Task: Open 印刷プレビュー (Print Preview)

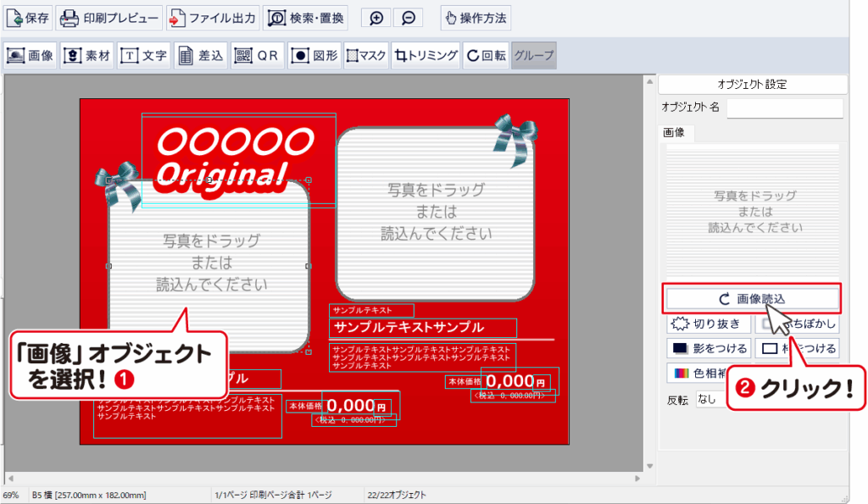Action: click(109, 18)
